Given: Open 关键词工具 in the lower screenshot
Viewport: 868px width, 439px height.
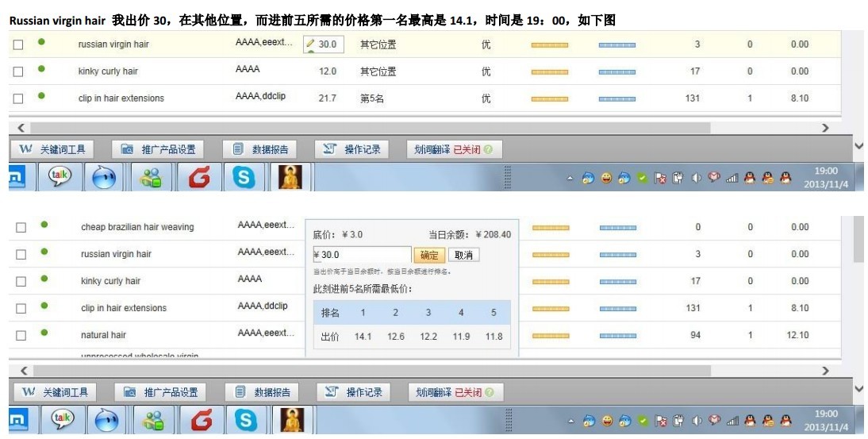Looking at the screenshot, I should (x=54, y=392).
